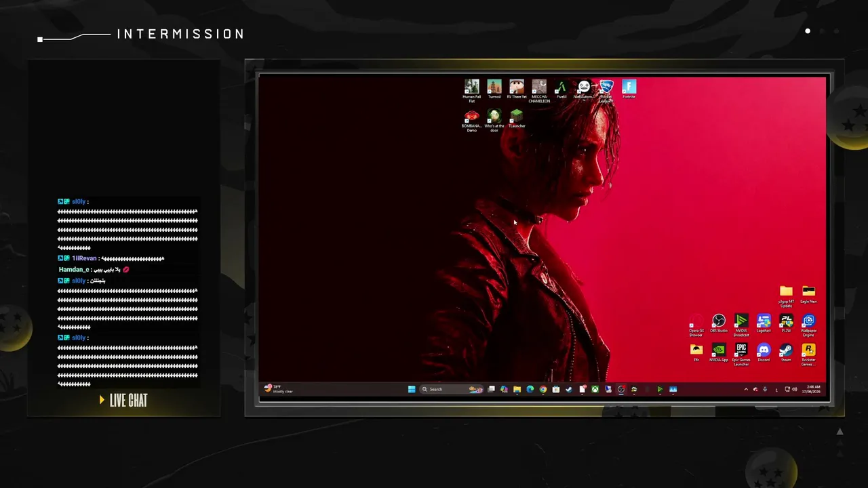This screenshot has width=868, height=488.
Task: Open Discord from the desktop
Action: [764, 352]
